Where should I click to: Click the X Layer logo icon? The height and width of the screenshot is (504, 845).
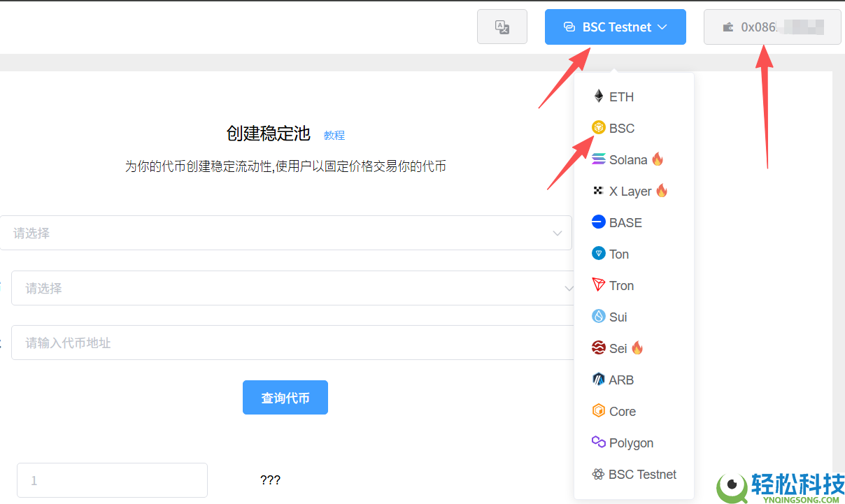pos(598,191)
